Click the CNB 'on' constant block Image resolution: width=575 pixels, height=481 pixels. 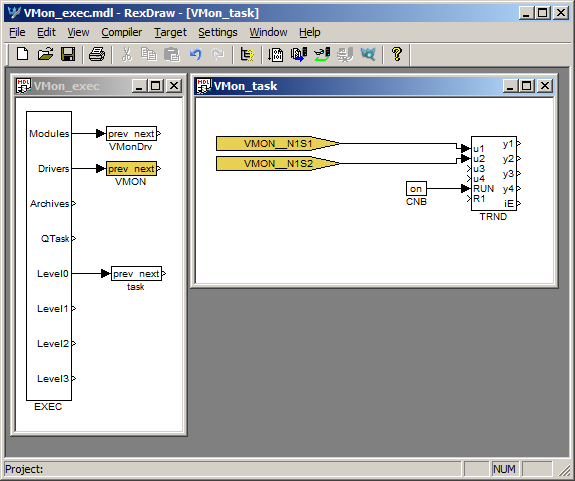[416, 188]
